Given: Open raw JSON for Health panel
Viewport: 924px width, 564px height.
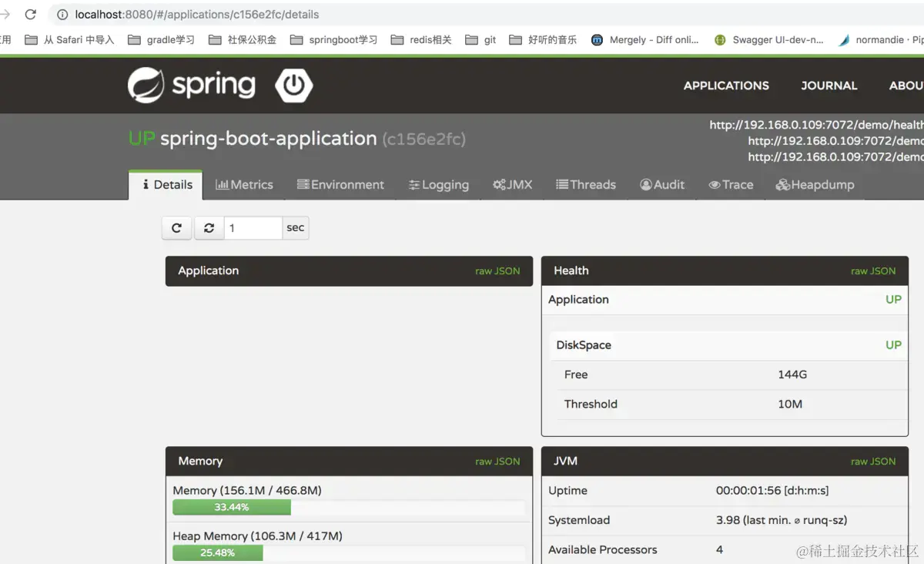Looking at the screenshot, I should 873,271.
